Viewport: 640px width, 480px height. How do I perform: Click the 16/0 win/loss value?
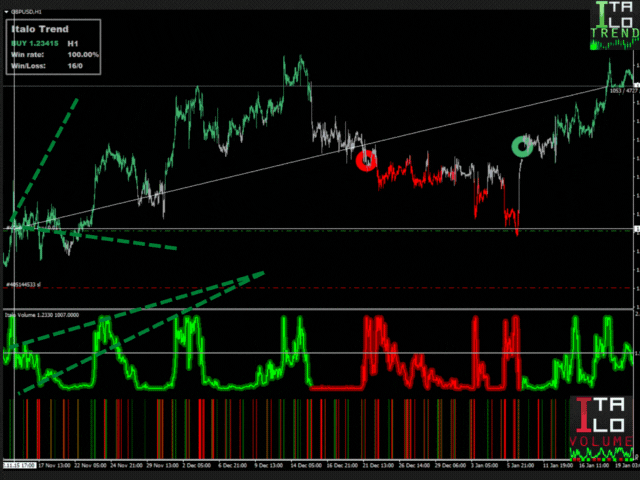(x=75, y=66)
